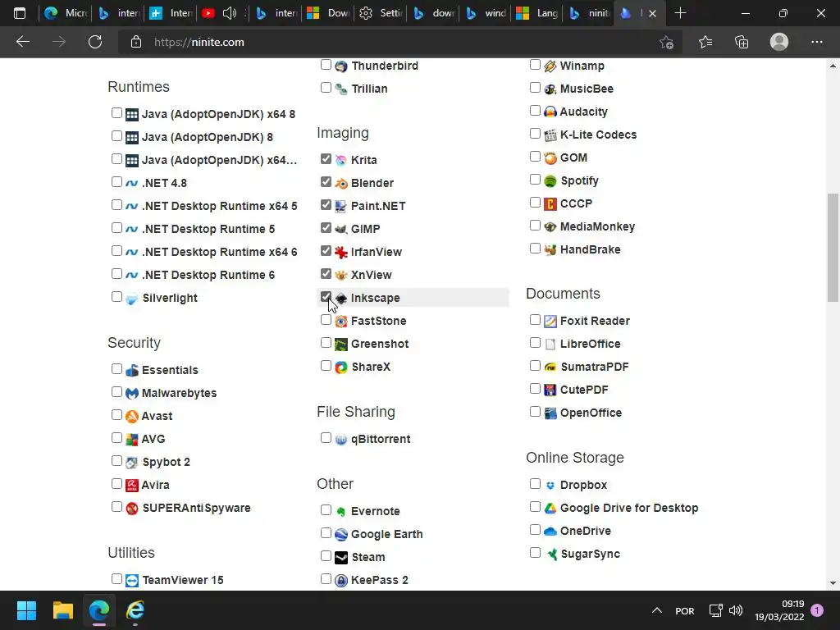840x630 pixels.
Task: Check the KeePass 2 checkbox
Action: click(326, 579)
